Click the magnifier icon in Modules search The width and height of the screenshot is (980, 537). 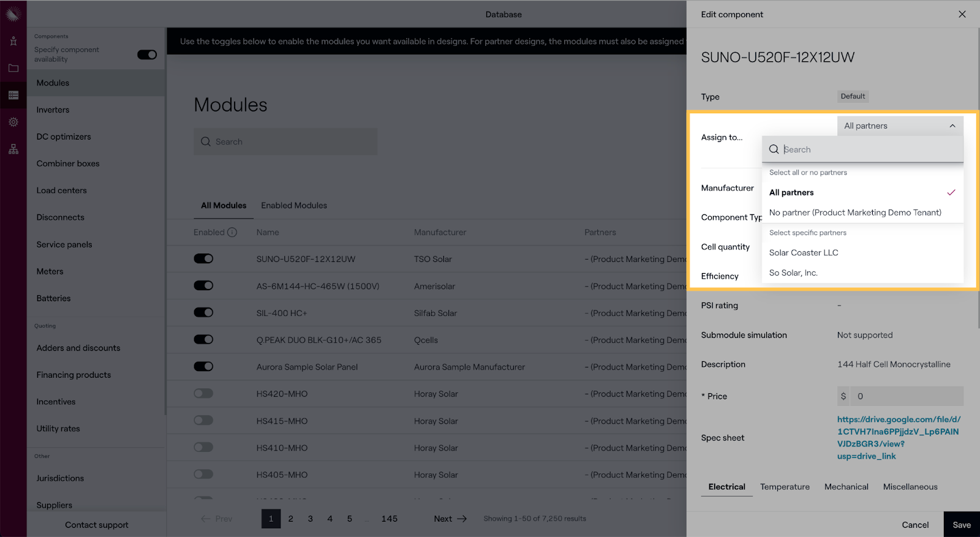[206, 141]
